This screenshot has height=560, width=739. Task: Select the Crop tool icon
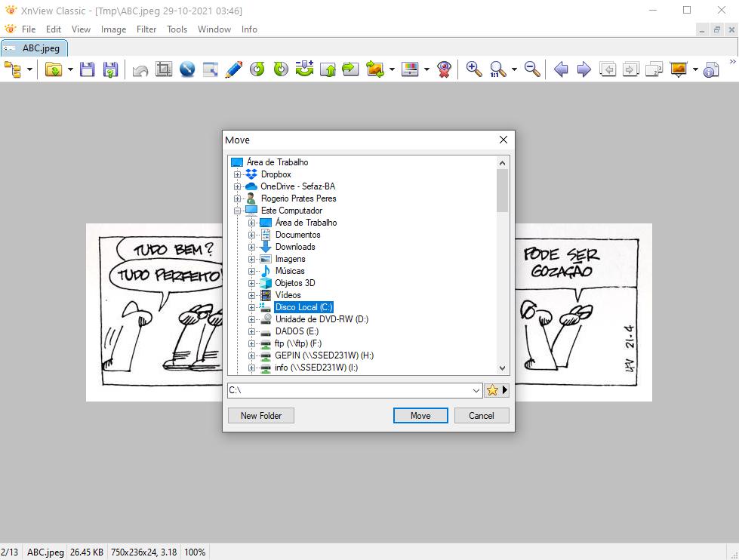[x=164, y=69]
